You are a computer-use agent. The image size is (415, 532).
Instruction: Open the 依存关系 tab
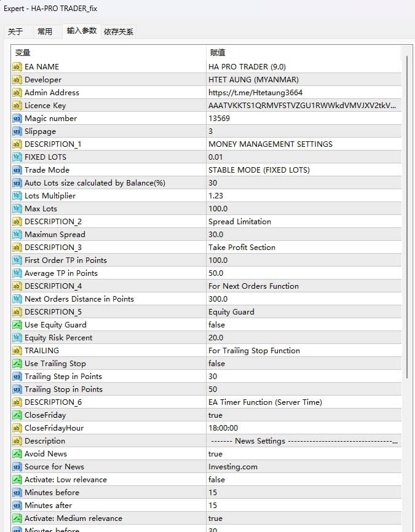[x=119, y=32]
